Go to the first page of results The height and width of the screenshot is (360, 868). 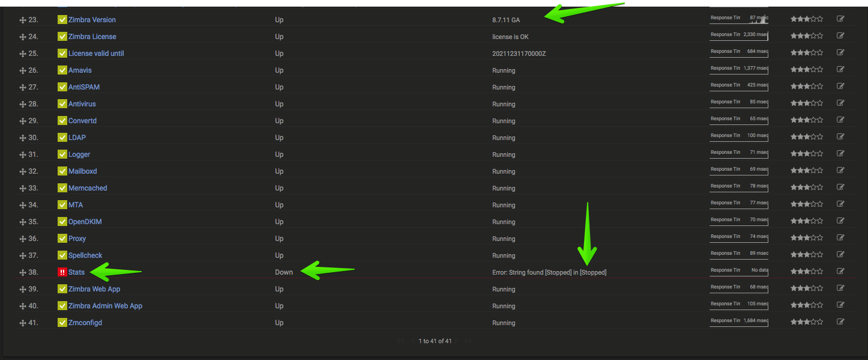tap(401, 341)
